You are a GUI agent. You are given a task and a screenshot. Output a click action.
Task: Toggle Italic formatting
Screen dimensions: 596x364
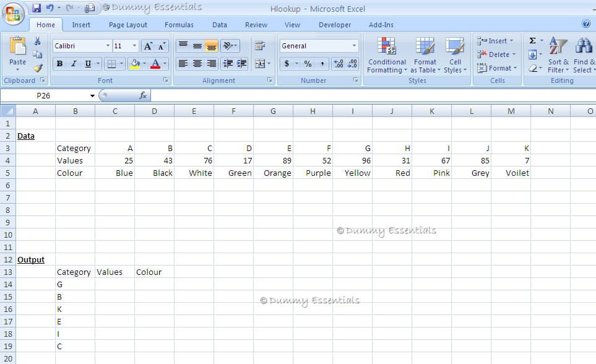74,64
